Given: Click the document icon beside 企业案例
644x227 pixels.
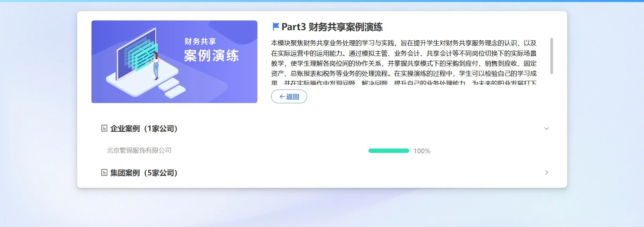Looking at the screenshot, I should (x=104, y=128).
